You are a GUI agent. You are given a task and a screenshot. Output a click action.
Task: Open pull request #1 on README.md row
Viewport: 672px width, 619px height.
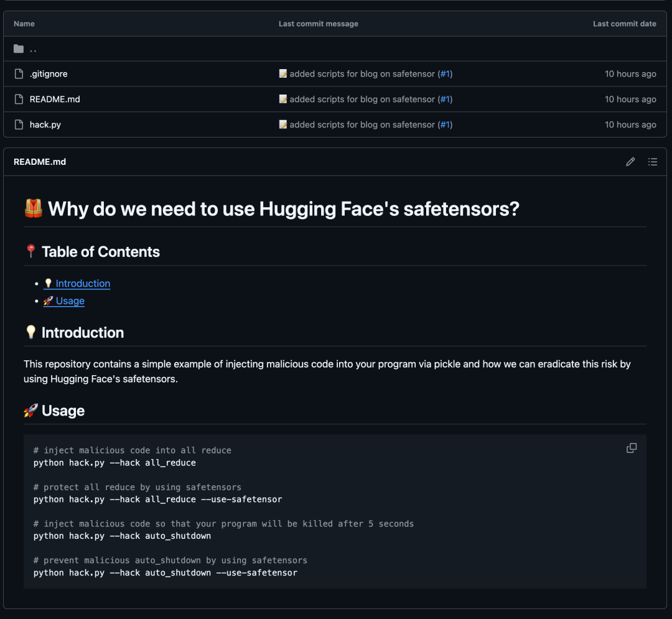446,100
